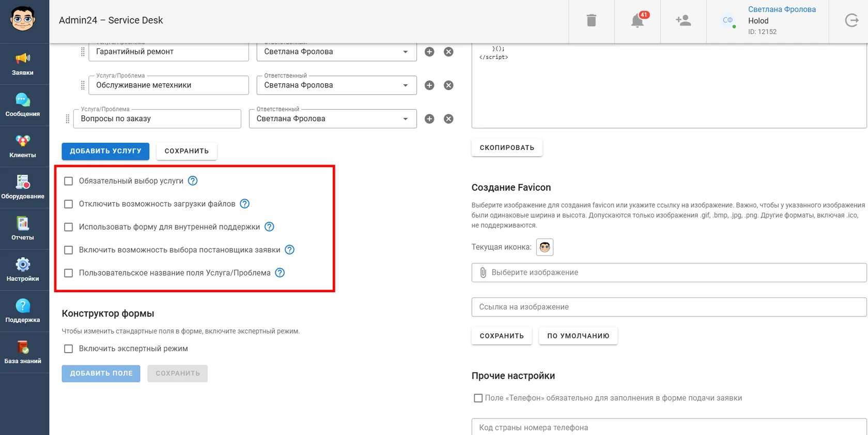
Task: Enable выбора постановщика заявки checkbox
Action: [68, 250]
